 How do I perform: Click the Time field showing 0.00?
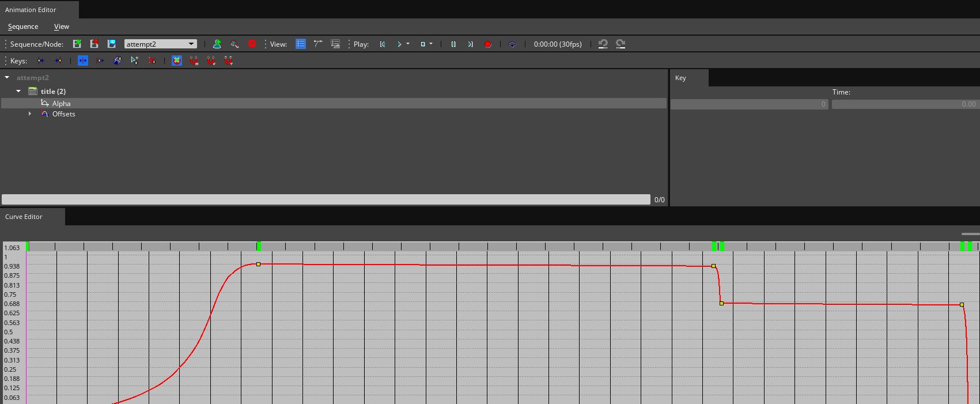click(x=905, y=104)
